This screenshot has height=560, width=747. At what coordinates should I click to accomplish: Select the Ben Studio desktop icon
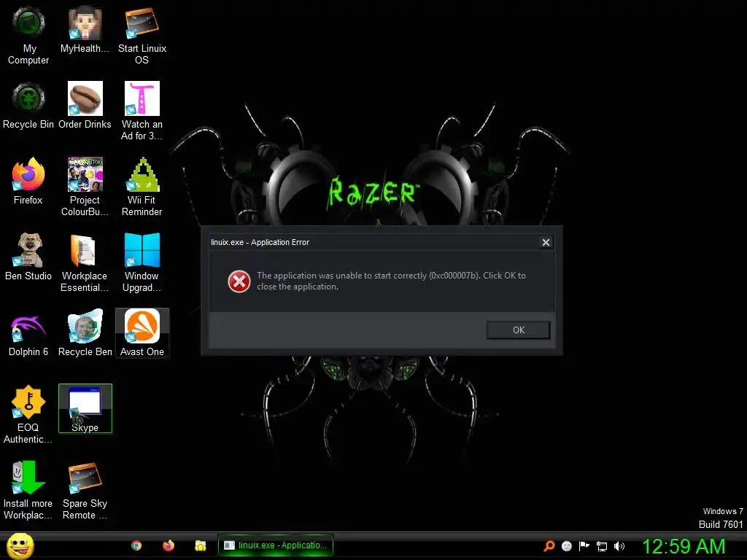(28, 257)
